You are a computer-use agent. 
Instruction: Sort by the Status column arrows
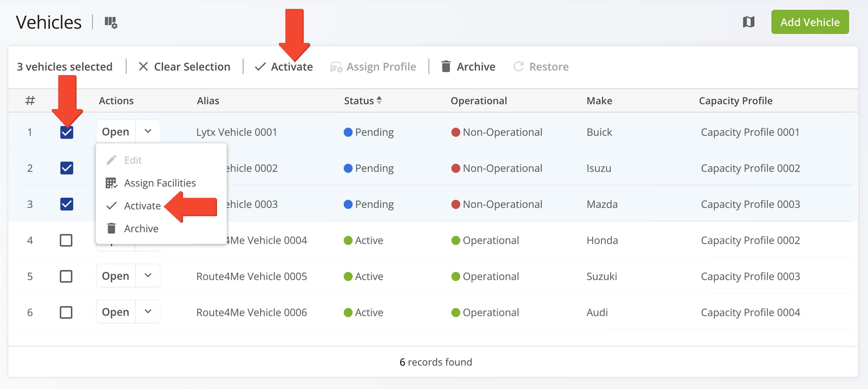(379, 101)
